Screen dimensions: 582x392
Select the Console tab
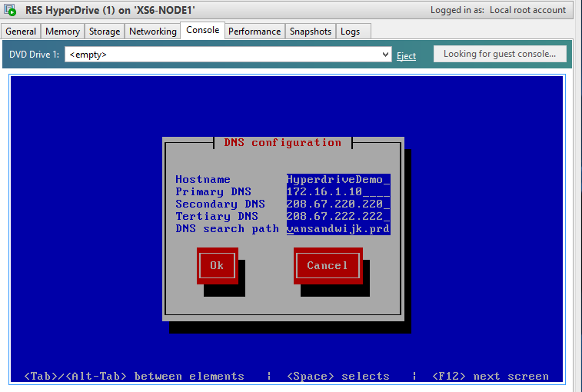(x=203, y=30)
